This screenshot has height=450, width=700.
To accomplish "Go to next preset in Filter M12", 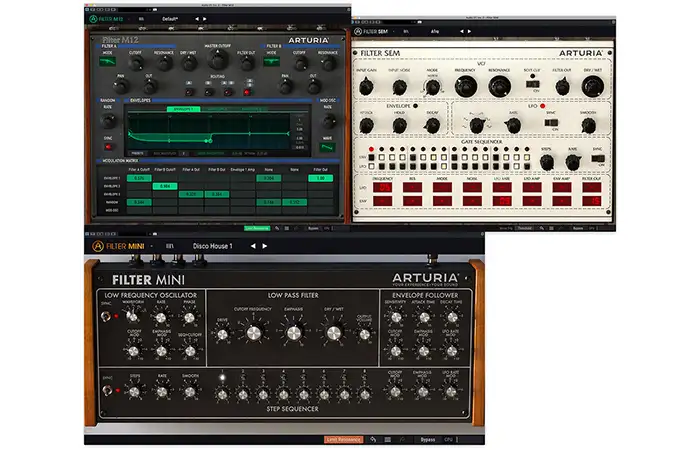I will [204, 19].
